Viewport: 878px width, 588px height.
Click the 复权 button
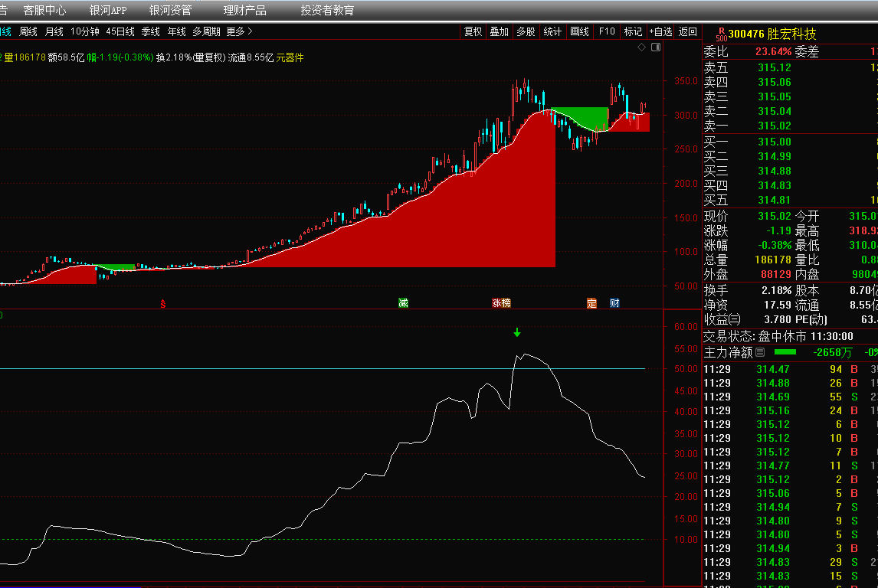pos(473,31)
